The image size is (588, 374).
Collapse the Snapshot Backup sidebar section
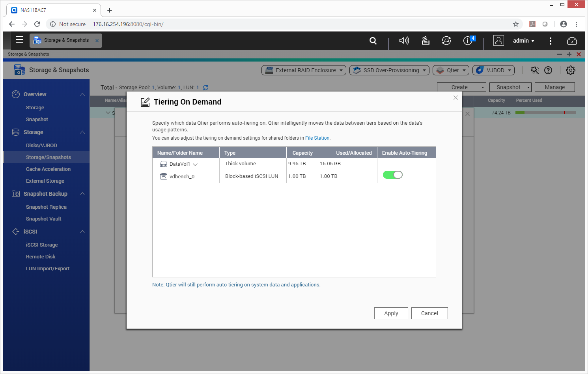pyautogui.click(x=82, y=194)
